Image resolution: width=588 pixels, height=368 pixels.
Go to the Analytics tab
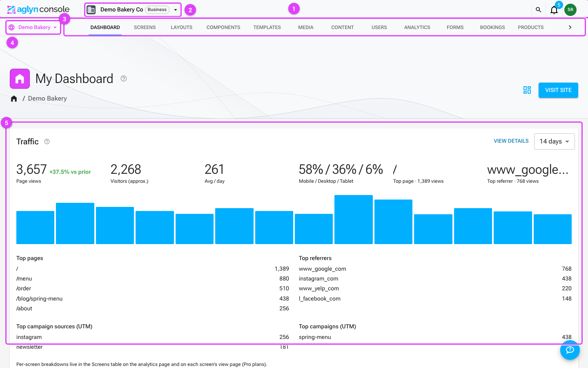pyautogui.click(x=417, y=27)
